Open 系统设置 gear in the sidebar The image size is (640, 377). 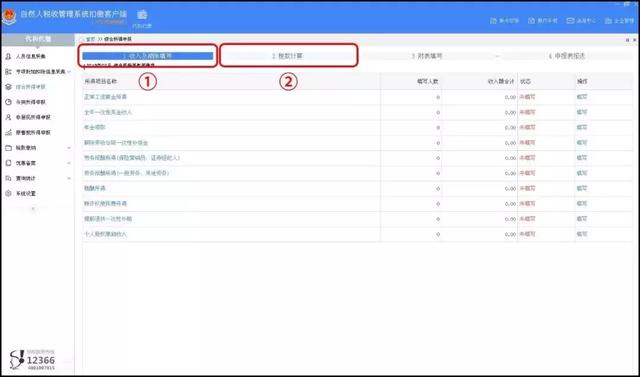8,193
